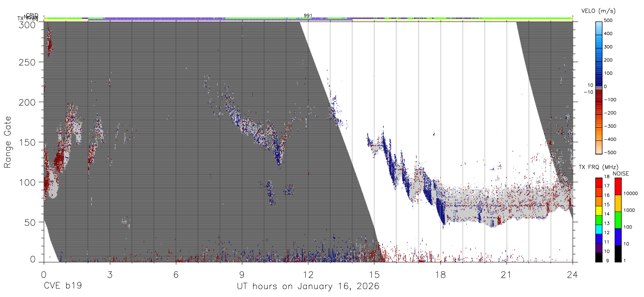Click the pale orange bottom of the VELO color bar
Screen dimensions: 644x297
click(x=599, y=147)
